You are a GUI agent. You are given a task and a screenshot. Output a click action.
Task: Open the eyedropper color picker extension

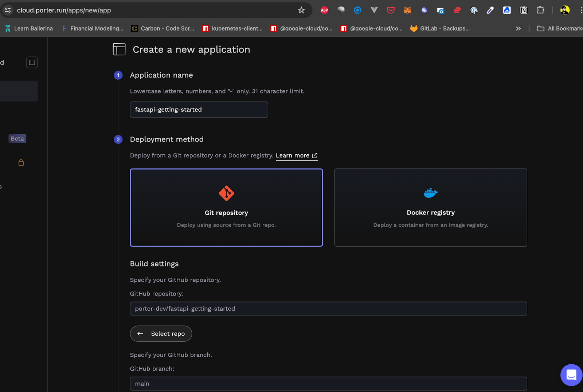pyautogui.click(x=490, y=10)
